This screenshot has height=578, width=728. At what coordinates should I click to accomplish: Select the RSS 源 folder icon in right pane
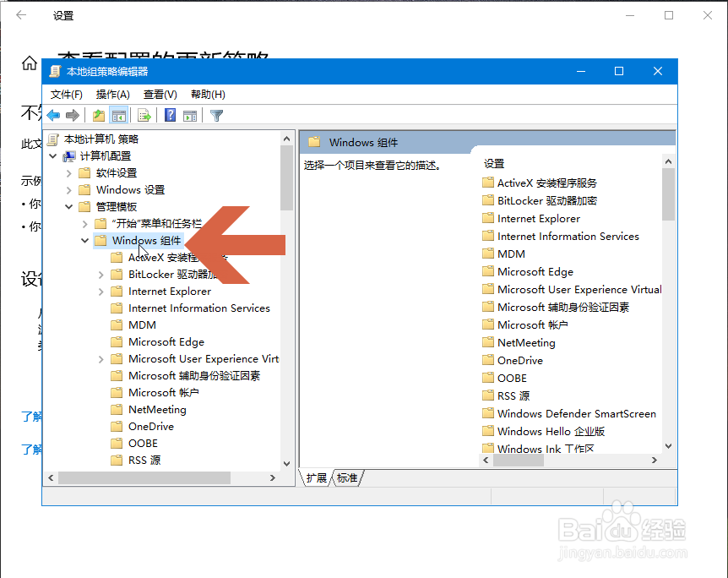point(488,395)
